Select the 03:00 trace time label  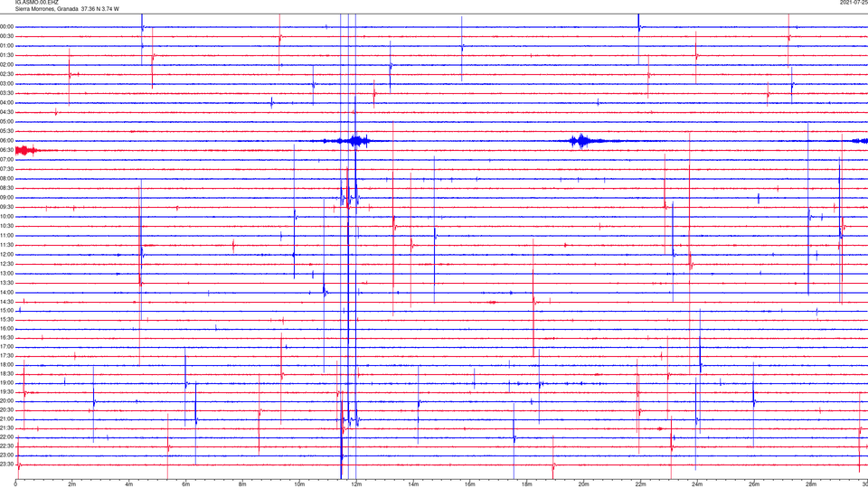pos(7,83)
